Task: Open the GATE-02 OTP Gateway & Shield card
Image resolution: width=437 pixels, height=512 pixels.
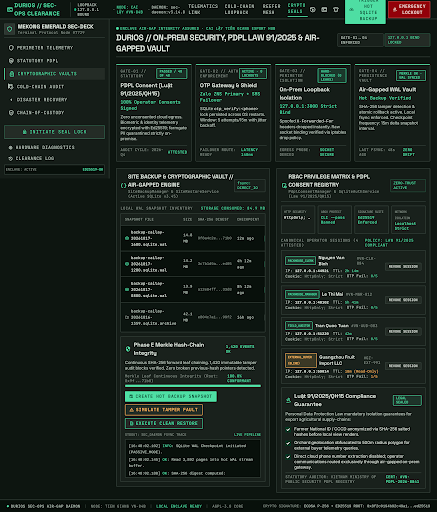Action: [x=233, y=113]
